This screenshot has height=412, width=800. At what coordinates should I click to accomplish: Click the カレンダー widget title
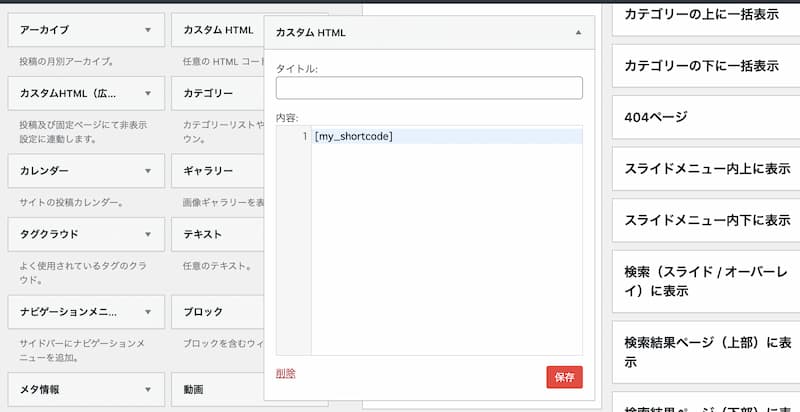(x=44, y=171)
